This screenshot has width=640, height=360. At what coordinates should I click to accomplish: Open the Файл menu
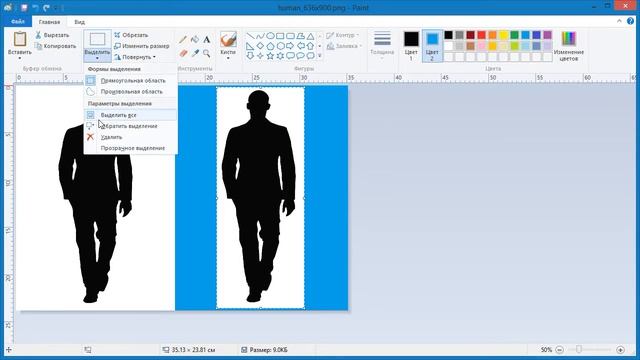pyautogui.click(x=18, y=22)
